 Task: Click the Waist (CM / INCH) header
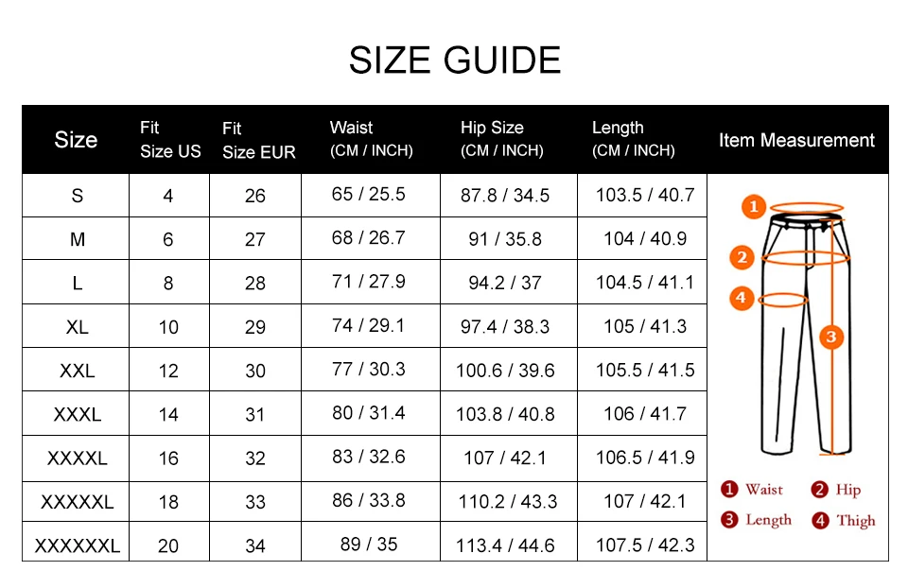pos(371,139)
